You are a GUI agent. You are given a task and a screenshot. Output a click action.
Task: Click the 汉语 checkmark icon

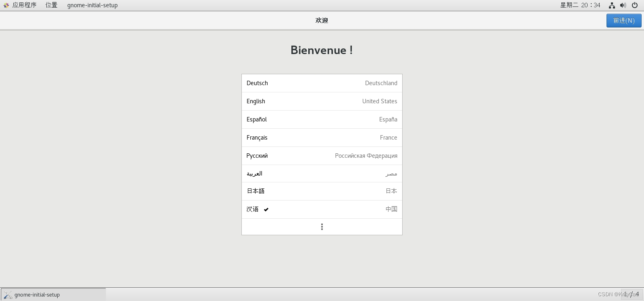(x=266, y=209)
